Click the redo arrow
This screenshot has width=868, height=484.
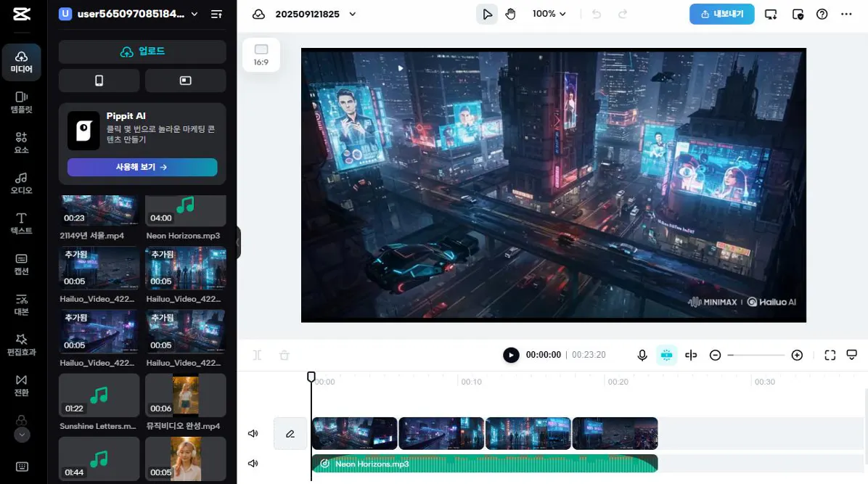(623, 15)
